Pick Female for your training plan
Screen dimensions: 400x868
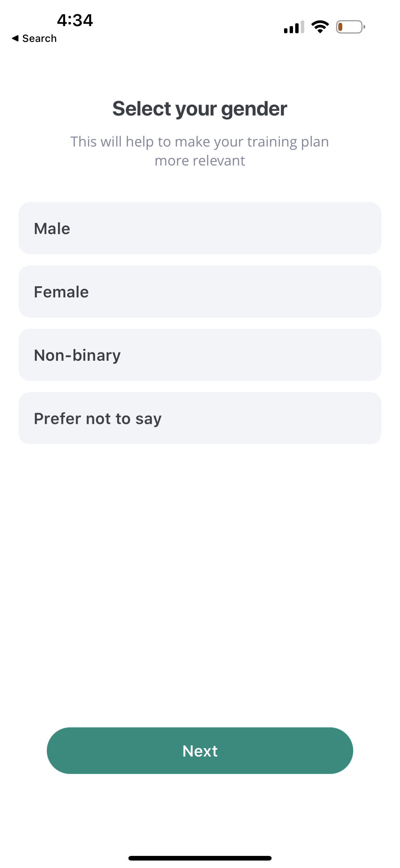point(200,292)
